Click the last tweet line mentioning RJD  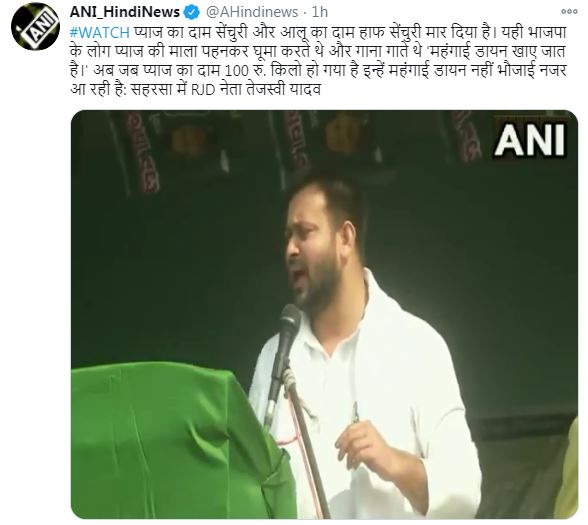point(195,90)
